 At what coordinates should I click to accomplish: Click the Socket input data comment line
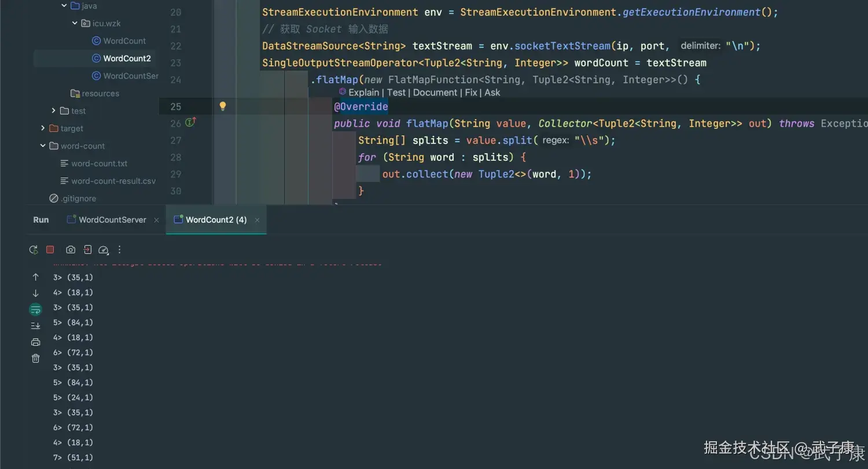pos(325,29)
